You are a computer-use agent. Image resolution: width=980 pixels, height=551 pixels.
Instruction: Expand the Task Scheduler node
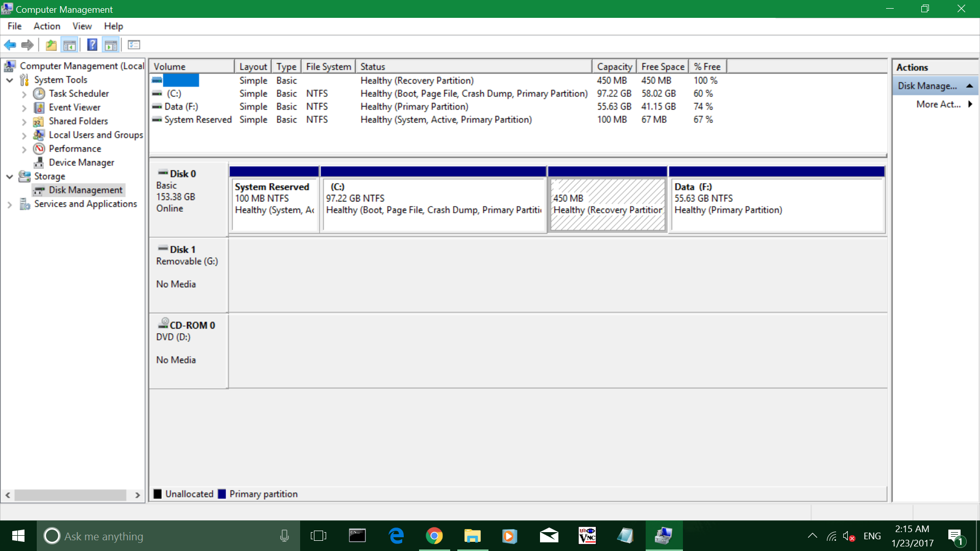coord(24,94)
